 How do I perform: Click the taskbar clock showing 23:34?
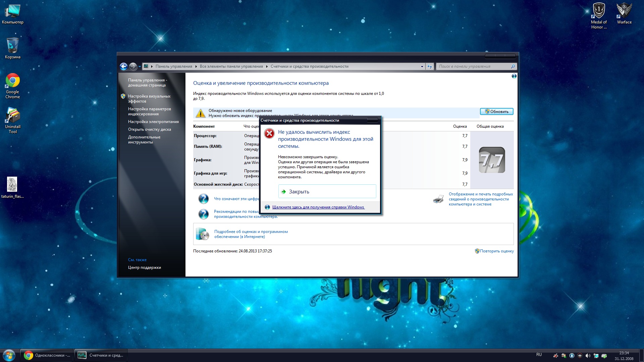point(624,356)
